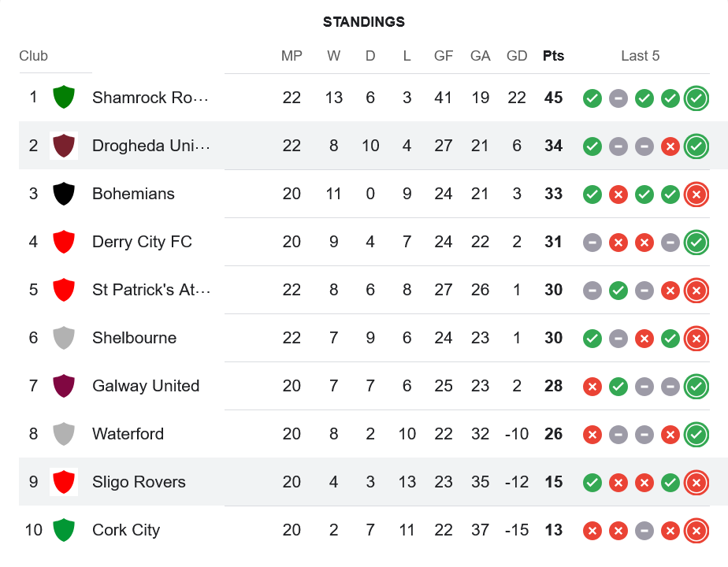Click Galway United maroon shield crest
This screenshot has height=567, width=728.
coord(63,386)
